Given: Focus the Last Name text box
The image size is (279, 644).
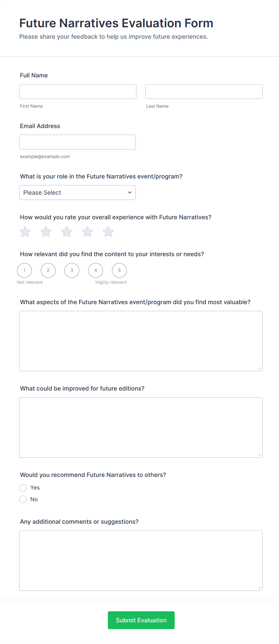Looking at the screenshot, I should [x=204, y=91].
